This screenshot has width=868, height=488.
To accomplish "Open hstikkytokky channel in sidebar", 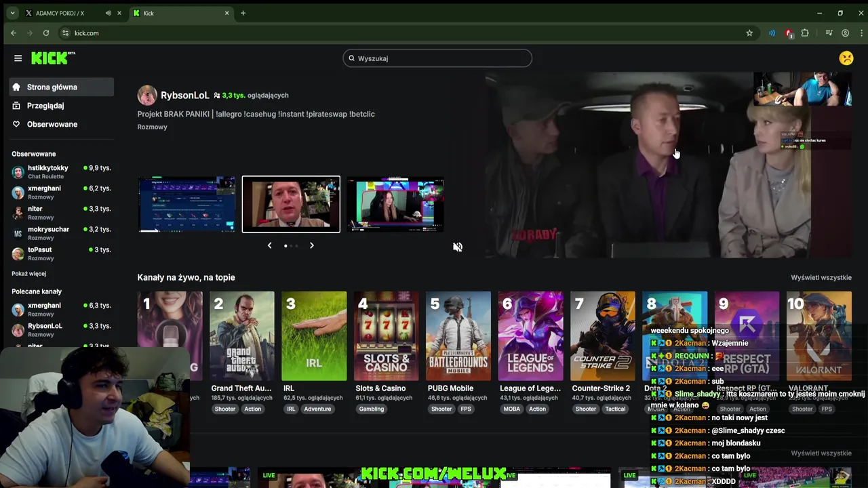I will [62, 171].
